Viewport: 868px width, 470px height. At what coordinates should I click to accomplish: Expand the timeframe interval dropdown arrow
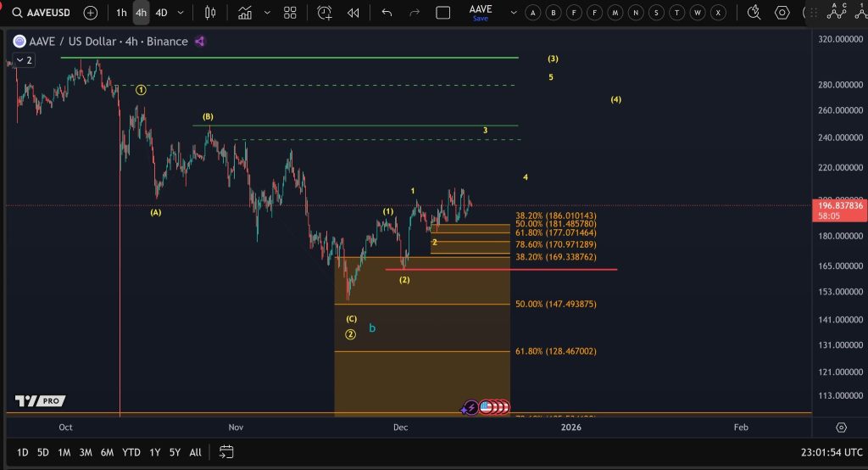(180, 13)
